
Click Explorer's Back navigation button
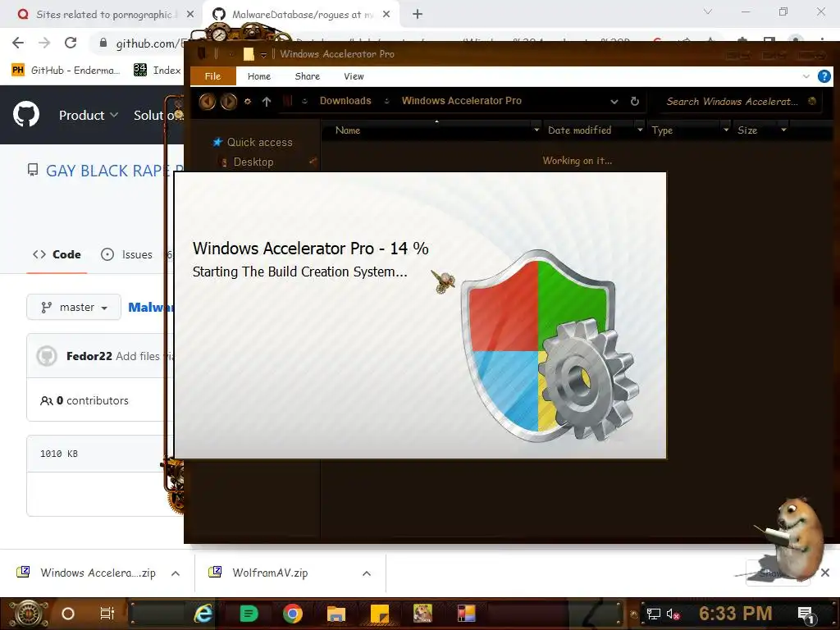pyautogui.click(x=207, y=101)
